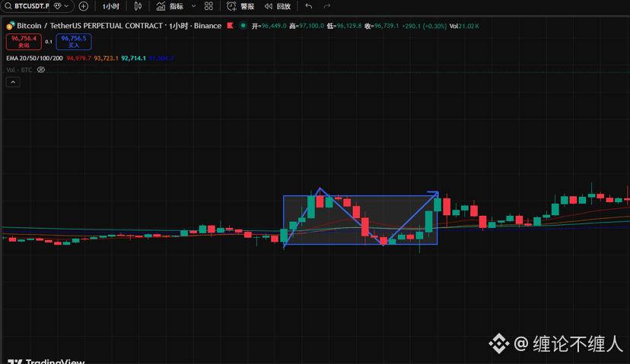This screenshot has width=630, height=364.
Task: Click the 0.1 spread value
Action: pyautogui.click(x=49, y=42)
